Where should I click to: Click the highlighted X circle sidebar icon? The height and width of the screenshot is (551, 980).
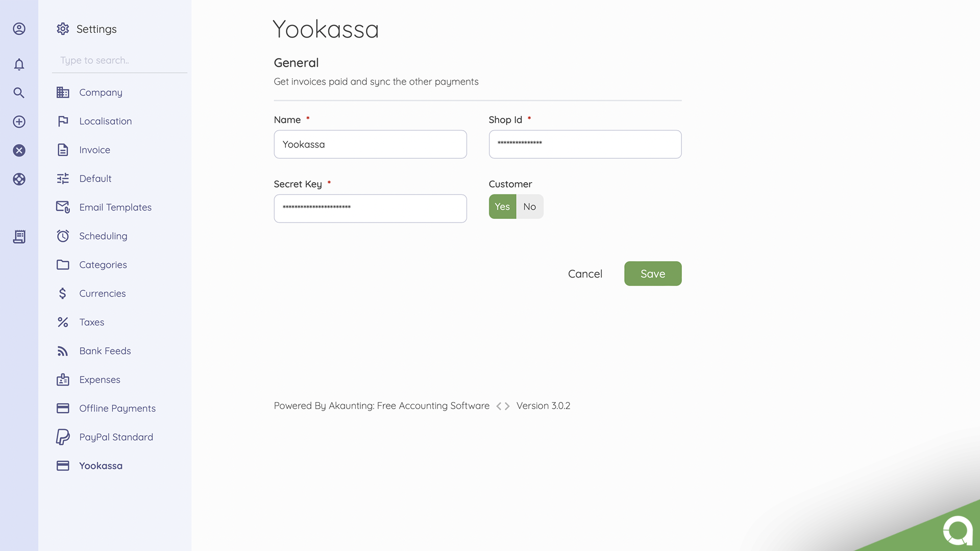pyautogui.click(x=19, y=150)
